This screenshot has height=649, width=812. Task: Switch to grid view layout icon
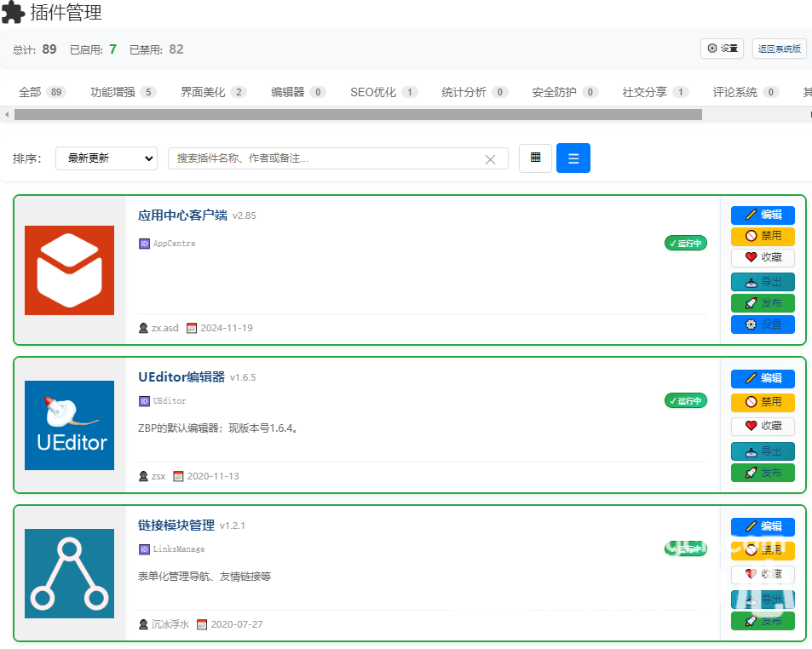point(535,158)
